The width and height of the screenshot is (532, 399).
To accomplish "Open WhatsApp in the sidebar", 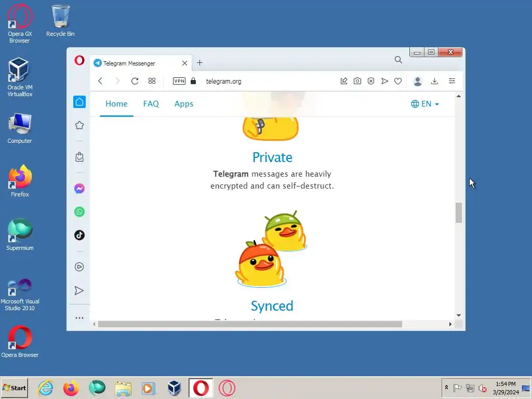I will coord(79,212).
